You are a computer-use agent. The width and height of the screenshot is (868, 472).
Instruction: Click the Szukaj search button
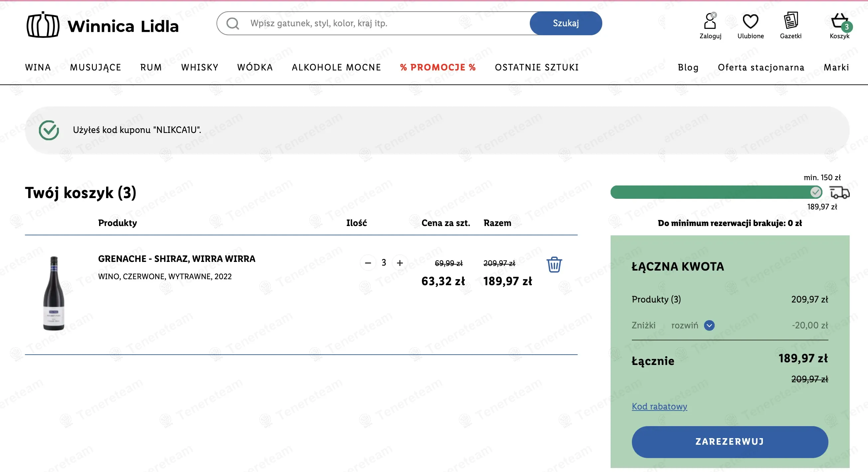(566, 23)
